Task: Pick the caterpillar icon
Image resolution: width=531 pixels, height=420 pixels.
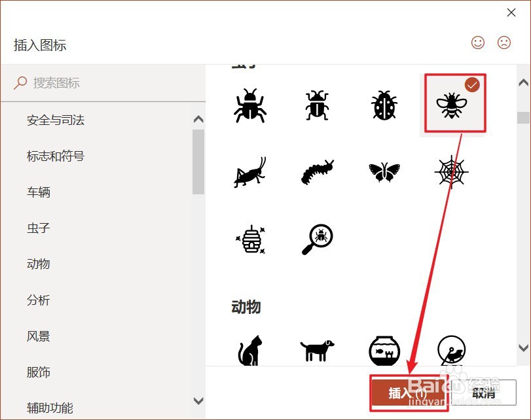Action: point(317,172)
